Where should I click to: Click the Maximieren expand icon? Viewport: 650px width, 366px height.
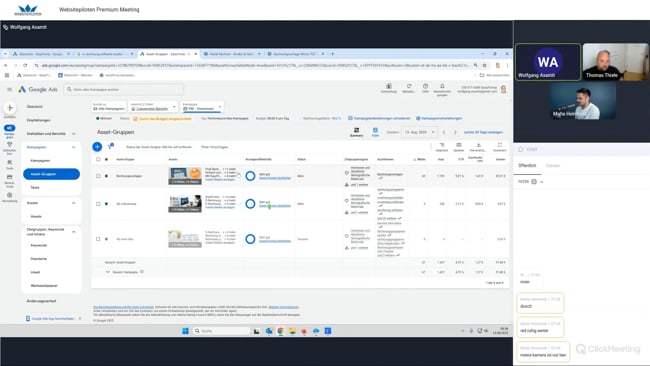click(500, 145)
